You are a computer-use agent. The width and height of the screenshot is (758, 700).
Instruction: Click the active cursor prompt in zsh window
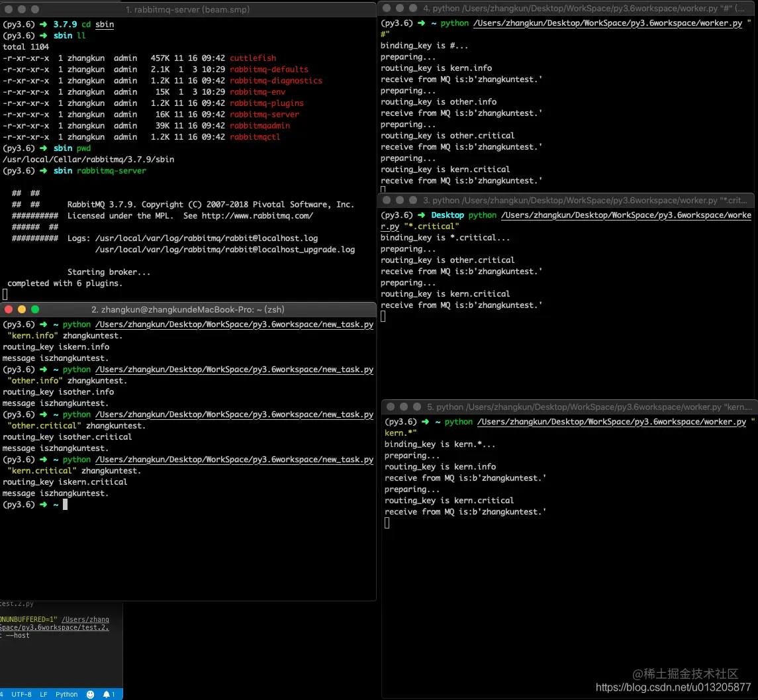coord(66,505)
